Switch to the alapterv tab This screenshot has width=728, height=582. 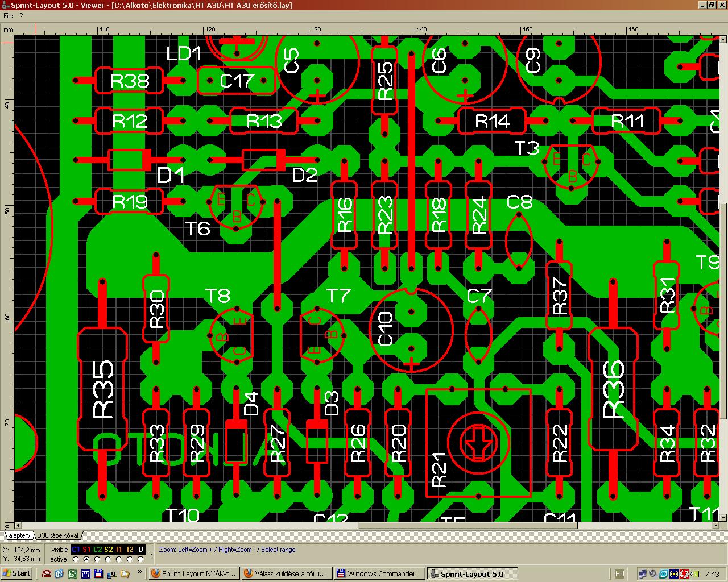tap(19, 535)
